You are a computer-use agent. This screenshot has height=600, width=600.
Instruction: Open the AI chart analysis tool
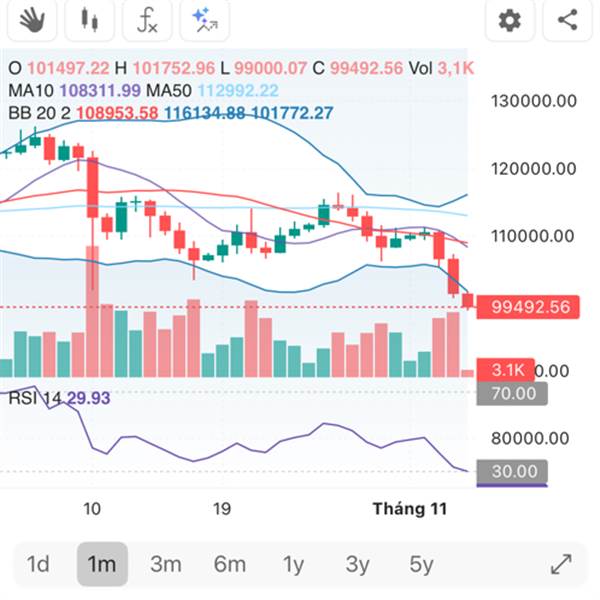205,19
